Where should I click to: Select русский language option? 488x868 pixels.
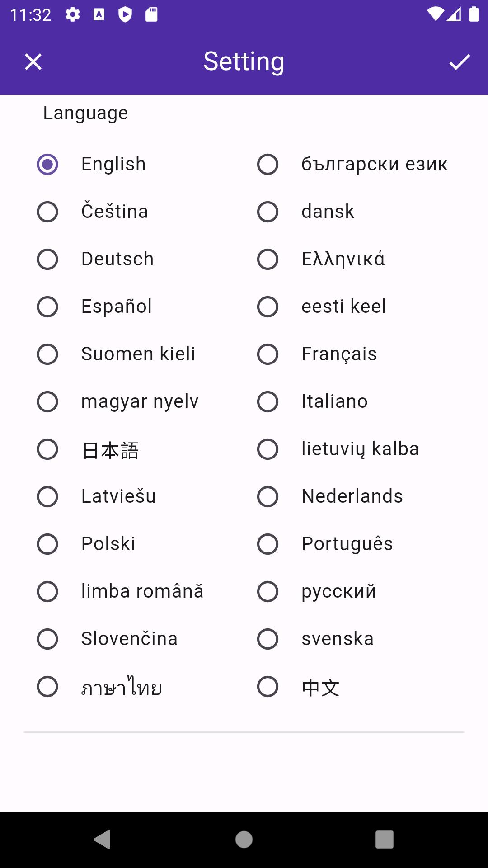coord(267,591)
